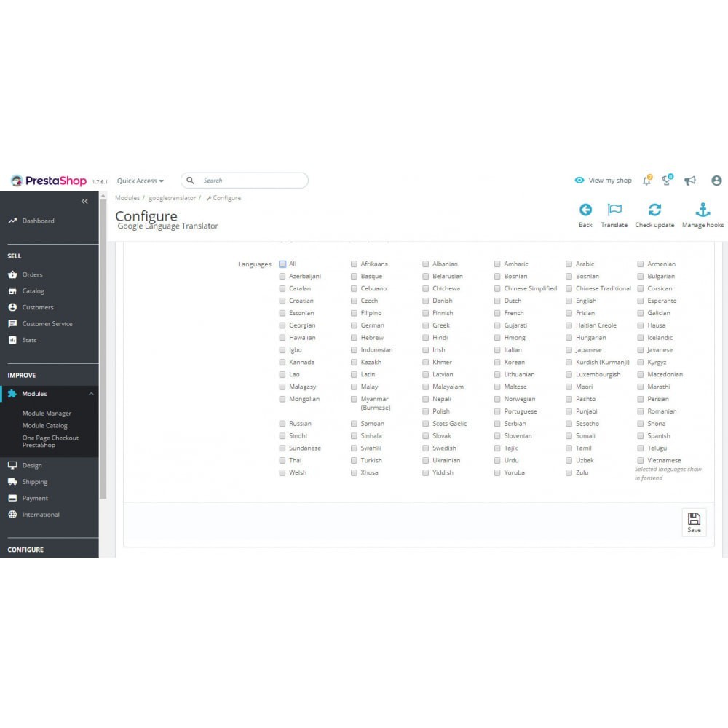
Task: Click the Orders basket icon
Action: [12, 274]
